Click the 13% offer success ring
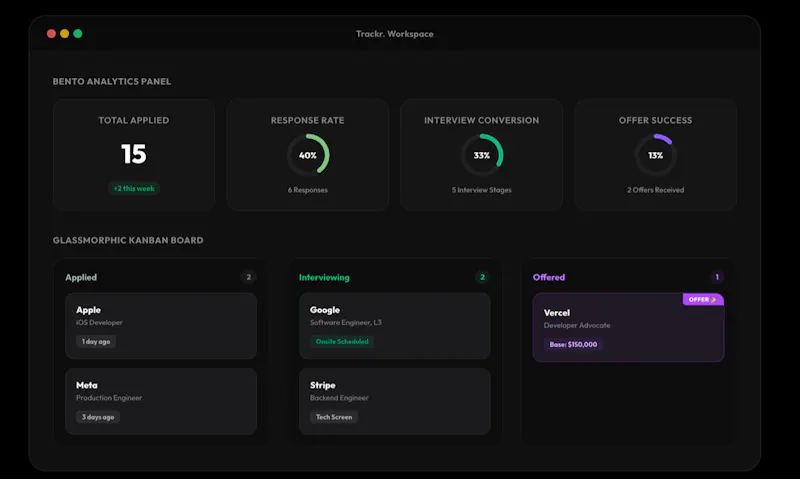 point(656,155)
